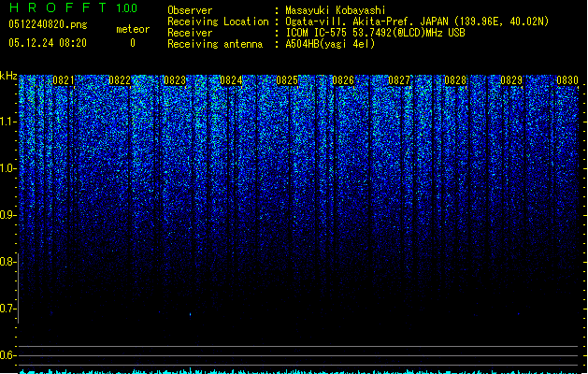Screen dimensions: 588x374
Task: Click the 1.0 kHz axis label
Action: [7, 168]
